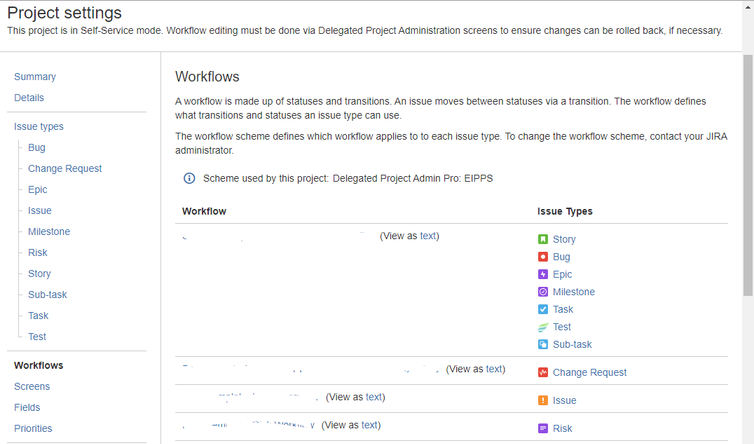
Task: Select Test in sidebar tree
Action: pos(37,337)
